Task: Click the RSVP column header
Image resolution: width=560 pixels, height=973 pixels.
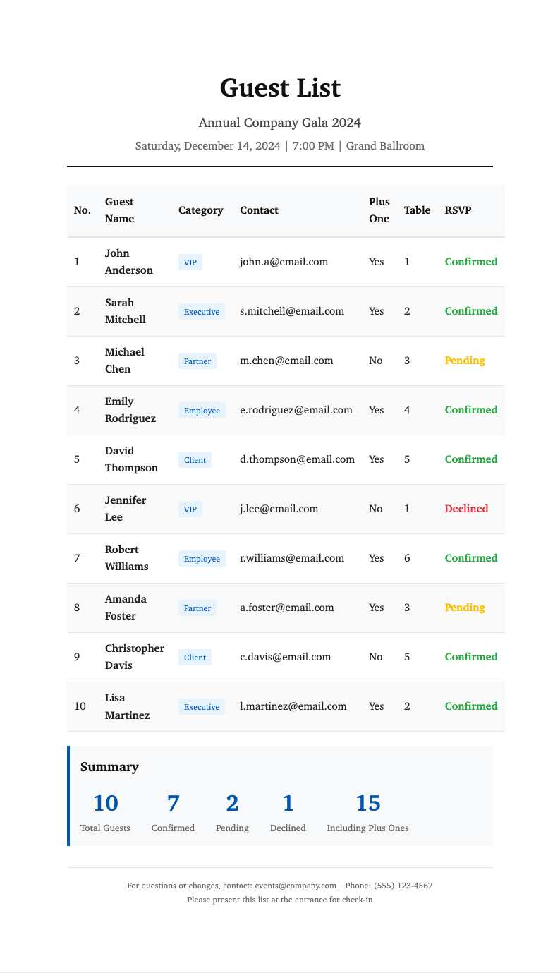Action: click(x=458, y=210)
